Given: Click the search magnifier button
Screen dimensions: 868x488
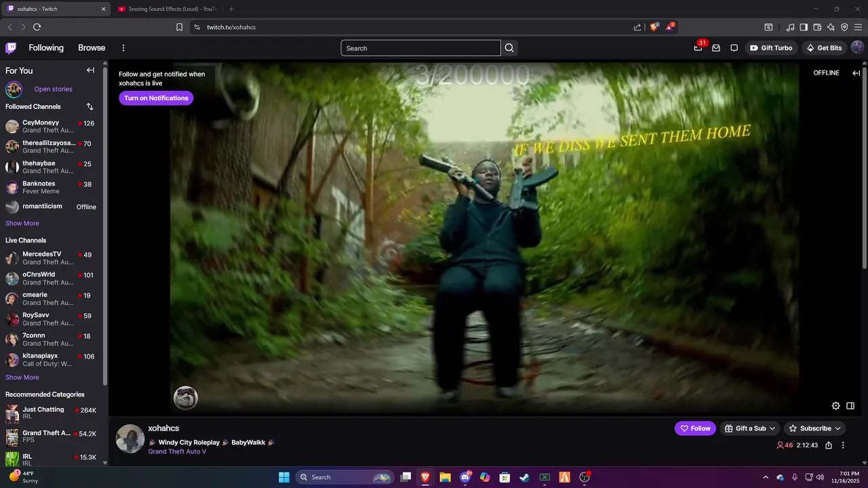Looking at the screenshot, I should [509, 48].
